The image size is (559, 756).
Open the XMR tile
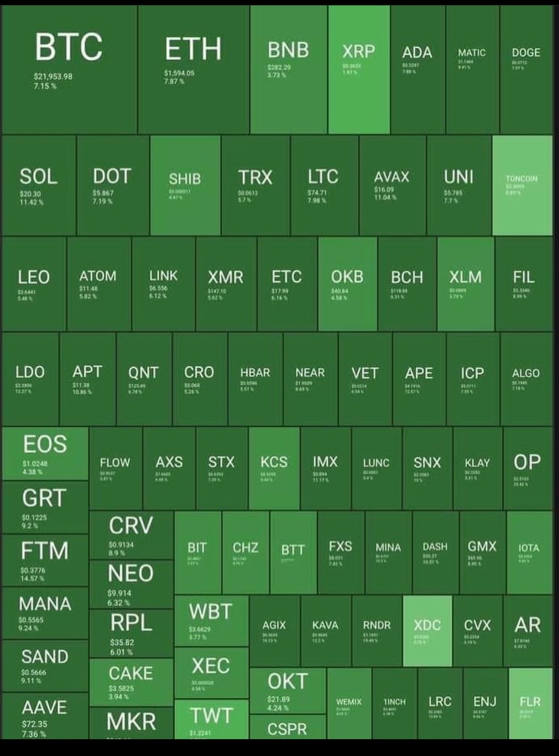(226, 284)
